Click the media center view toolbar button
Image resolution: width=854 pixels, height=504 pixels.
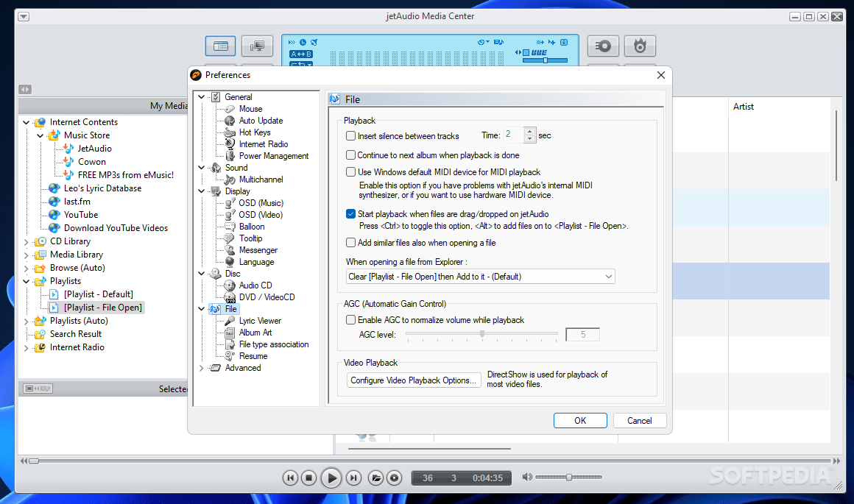[221, 46]
